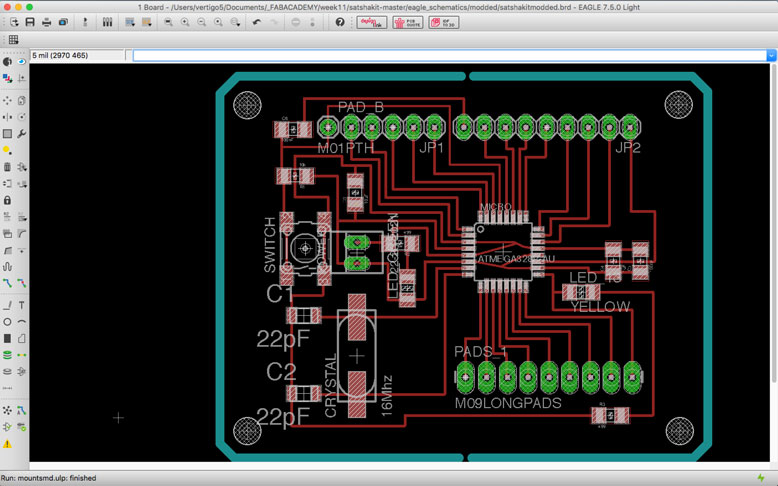This screenshot has height=486, width=778.
Task: Undo the last action
Action: 257,22
